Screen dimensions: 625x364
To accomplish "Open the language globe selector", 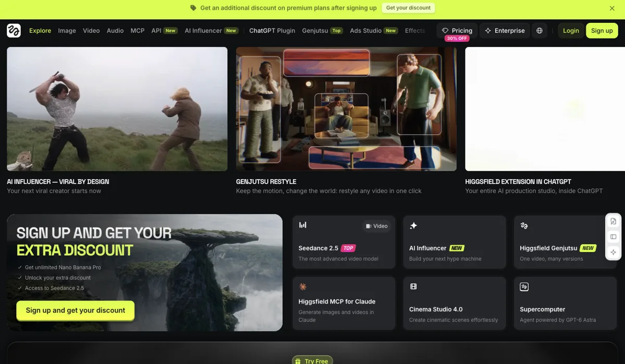I will [540, 31].
